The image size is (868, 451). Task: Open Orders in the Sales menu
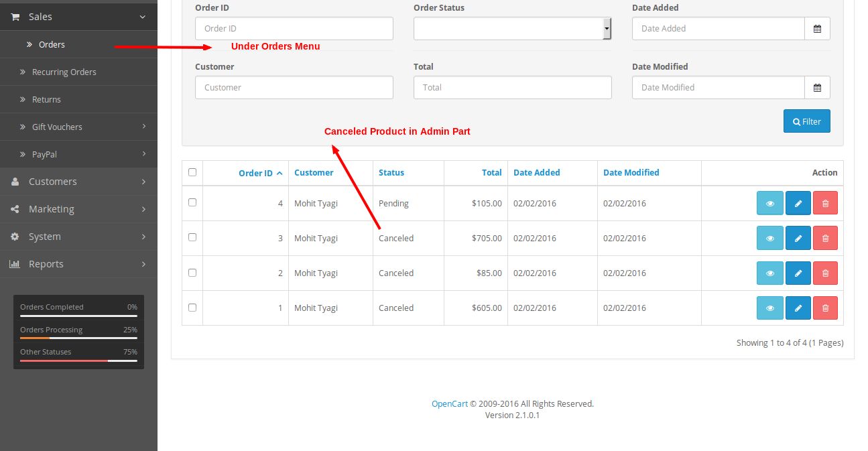tap(78, 44)
